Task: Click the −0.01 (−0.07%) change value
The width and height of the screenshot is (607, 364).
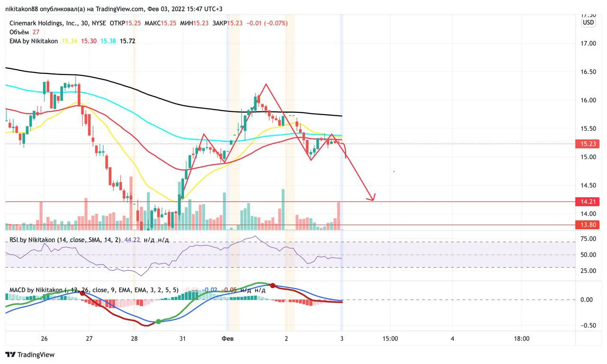Action: 267,23
